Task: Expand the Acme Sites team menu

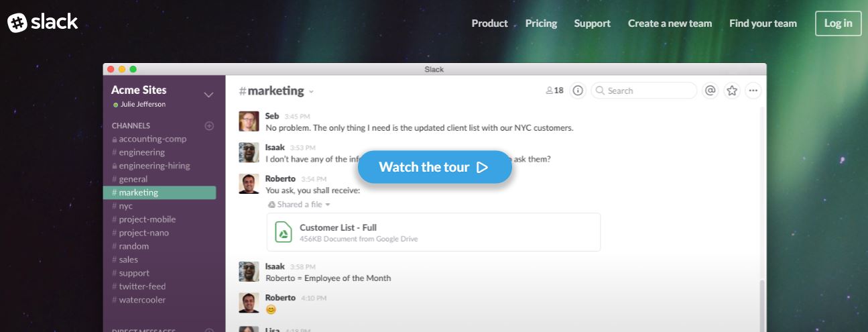Action: coord(208,95)
